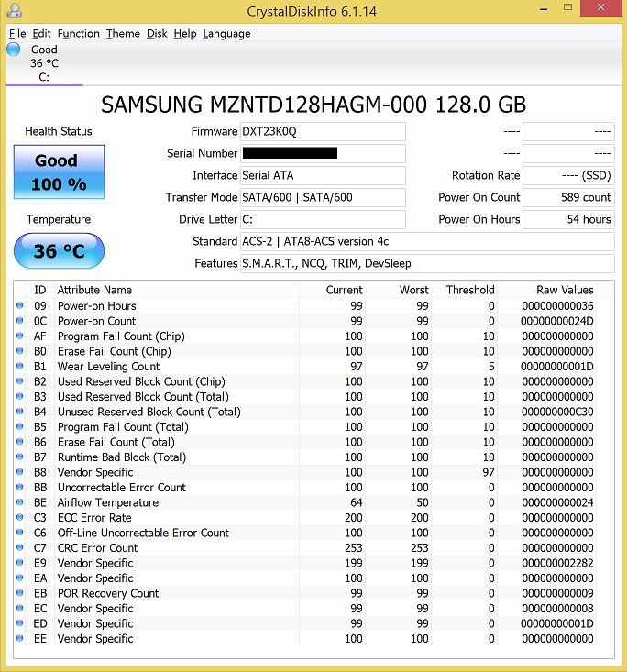Image resolution: width=627 pixels, height=672 pixels.
Task: Open the Edit menu
Action: point(41,33)
